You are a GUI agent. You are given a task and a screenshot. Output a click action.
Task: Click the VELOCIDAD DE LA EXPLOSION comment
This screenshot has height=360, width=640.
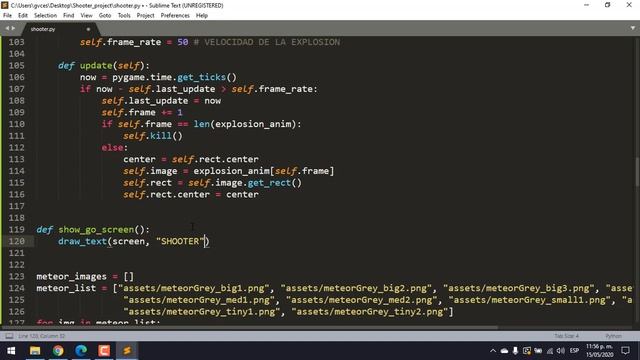(267, 42)
